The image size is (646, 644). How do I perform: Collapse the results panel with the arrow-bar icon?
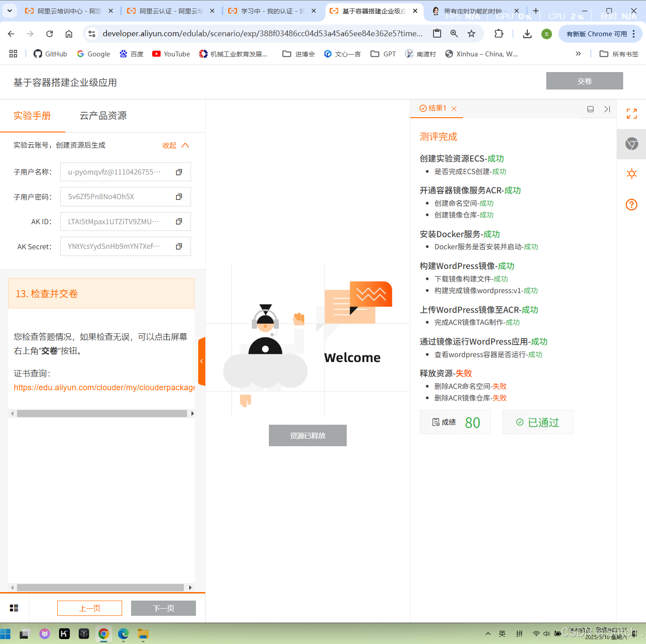pyautogui.click(x=607, y=109)
